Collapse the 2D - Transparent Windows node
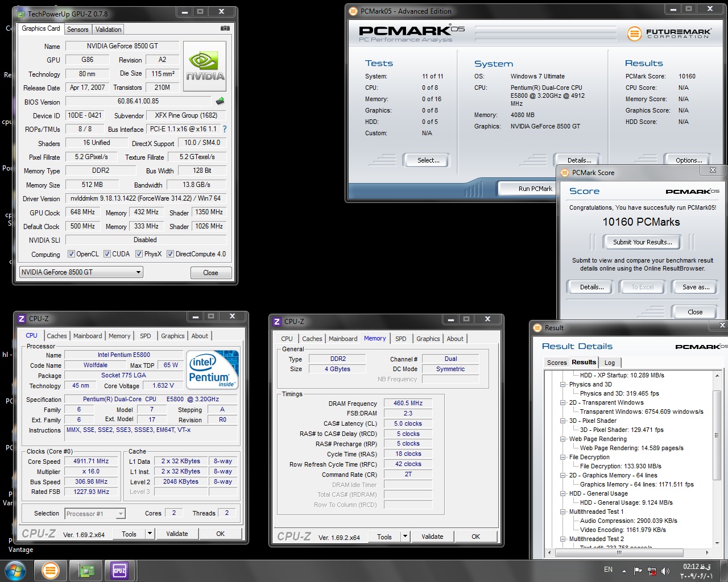This screenshot has width=728, height=582. click(563, 402)
